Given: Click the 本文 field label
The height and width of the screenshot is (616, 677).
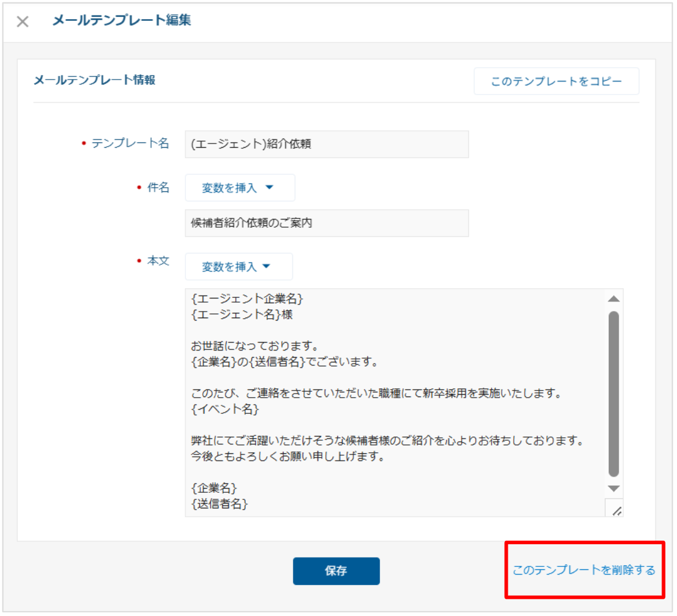Looking at the screenshot, I should [158, 261].
